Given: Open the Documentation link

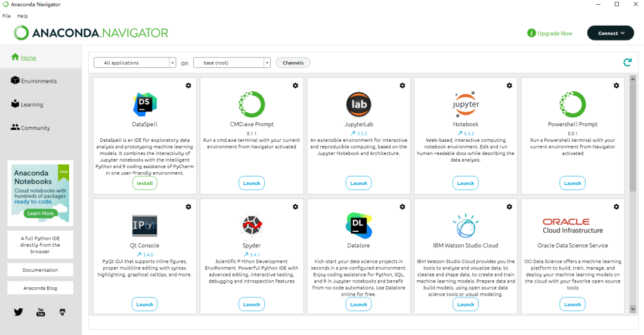Looking at the screenshot, I should pos(41,269).
